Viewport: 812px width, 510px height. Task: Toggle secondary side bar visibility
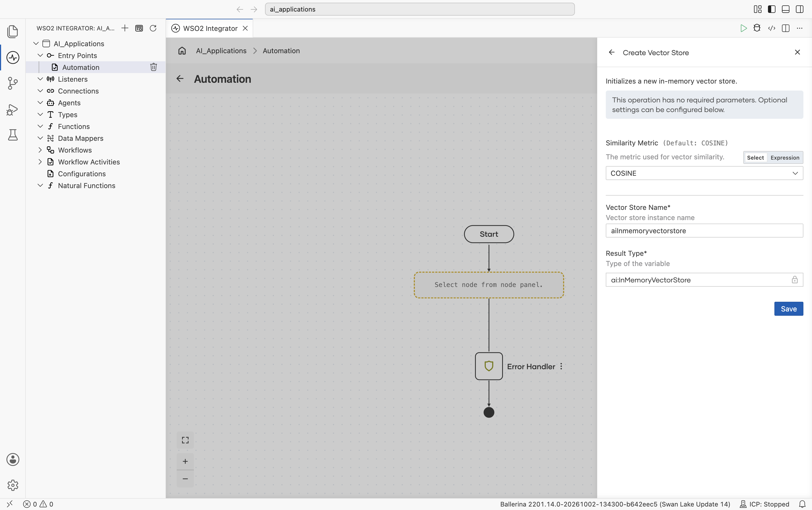800,9
